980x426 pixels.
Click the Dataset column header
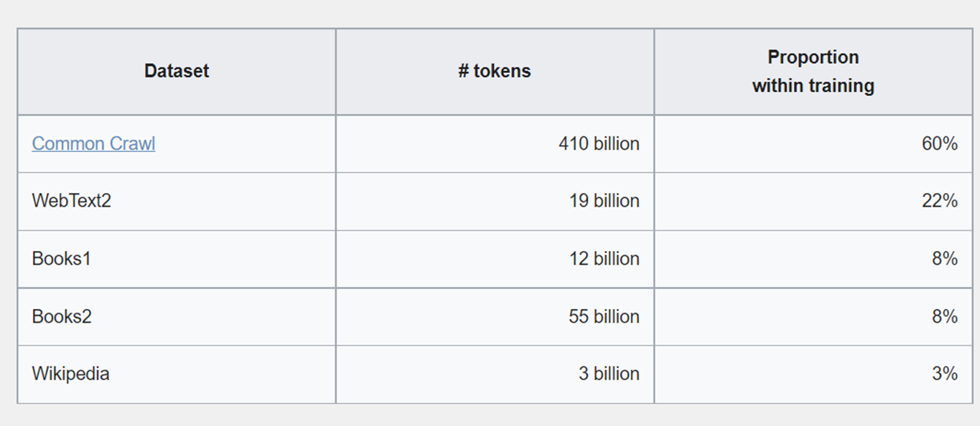pyautogui.click(x=177, y=71)
